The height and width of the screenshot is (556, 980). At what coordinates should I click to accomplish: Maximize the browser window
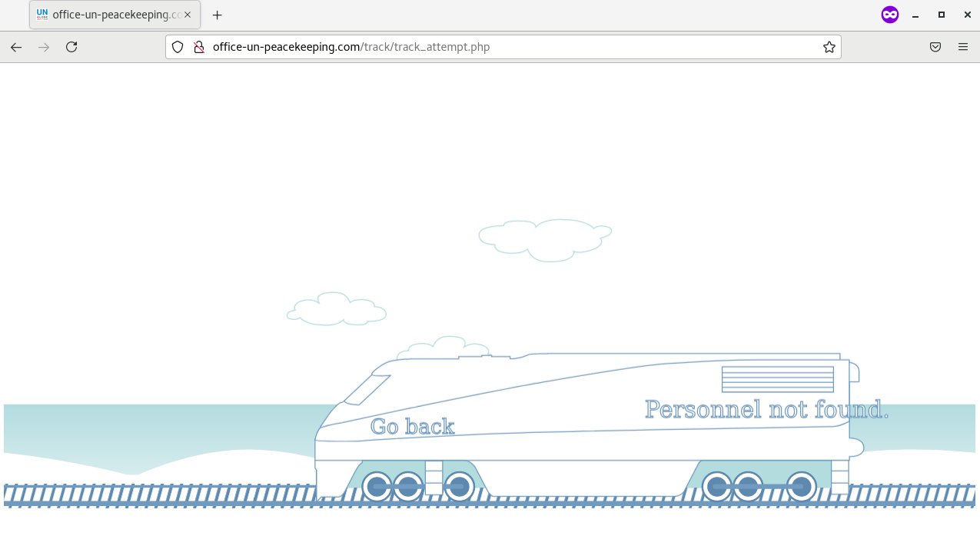pos(942,15)
